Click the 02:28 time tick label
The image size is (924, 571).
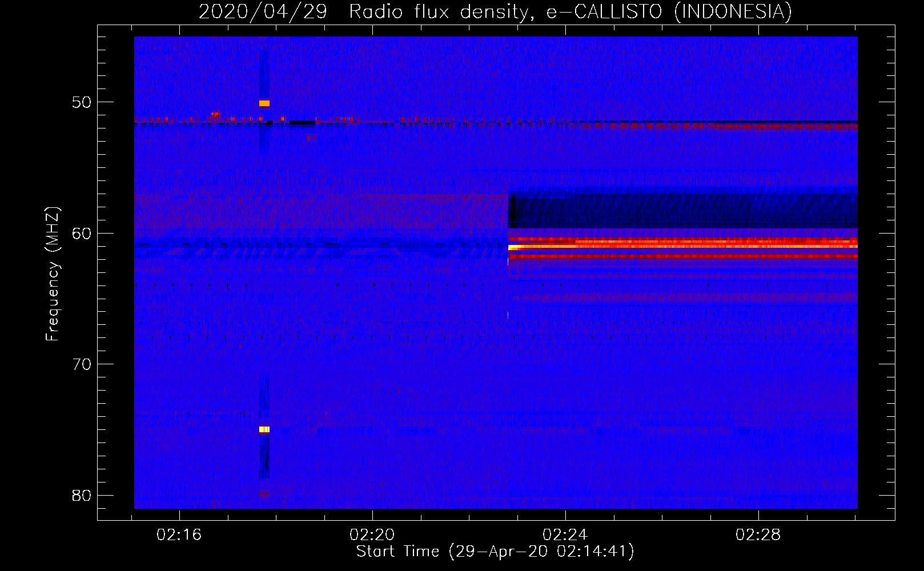(x=758, y=535)
